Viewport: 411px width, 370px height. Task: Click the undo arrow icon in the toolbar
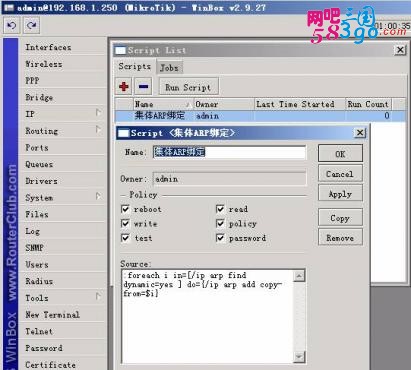[x=12, y=25]
